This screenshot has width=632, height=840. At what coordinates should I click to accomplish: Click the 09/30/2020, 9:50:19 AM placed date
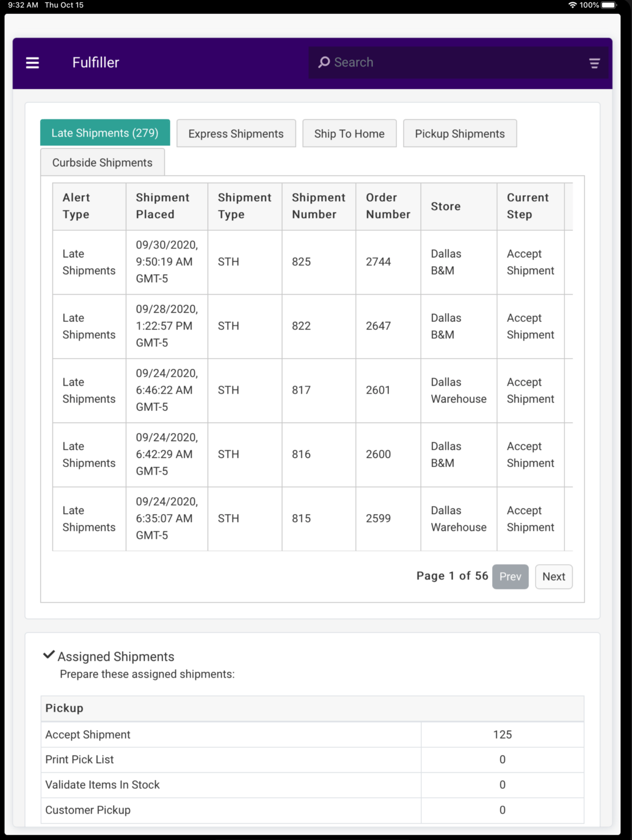tap(167, 262)
